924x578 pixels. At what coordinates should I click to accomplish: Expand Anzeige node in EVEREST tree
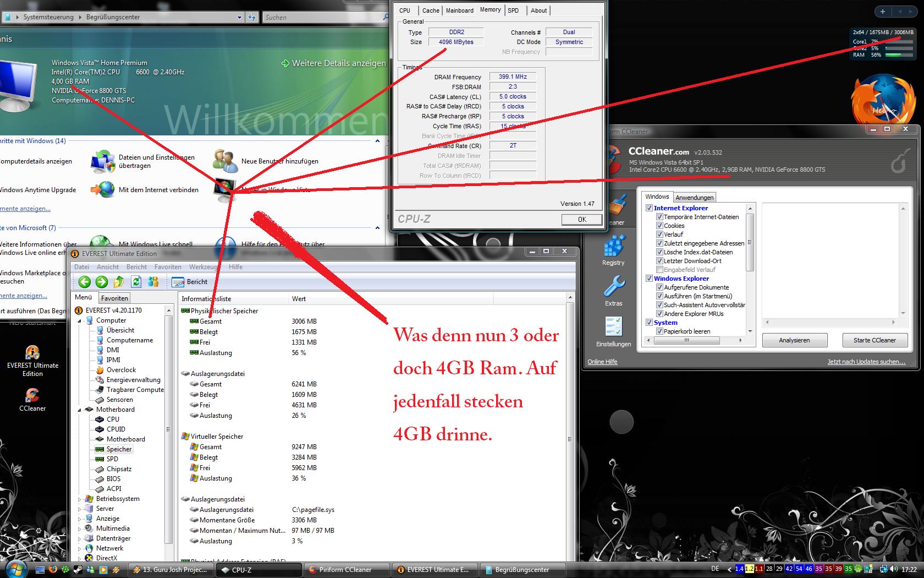tap(79, 519)
